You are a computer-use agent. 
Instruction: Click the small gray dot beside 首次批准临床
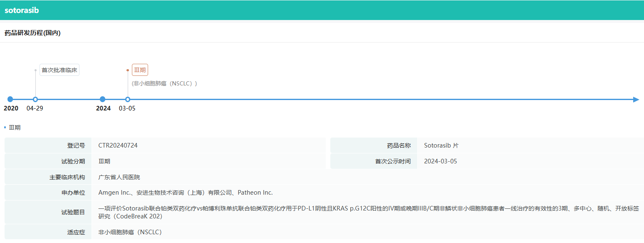(35, 70)
